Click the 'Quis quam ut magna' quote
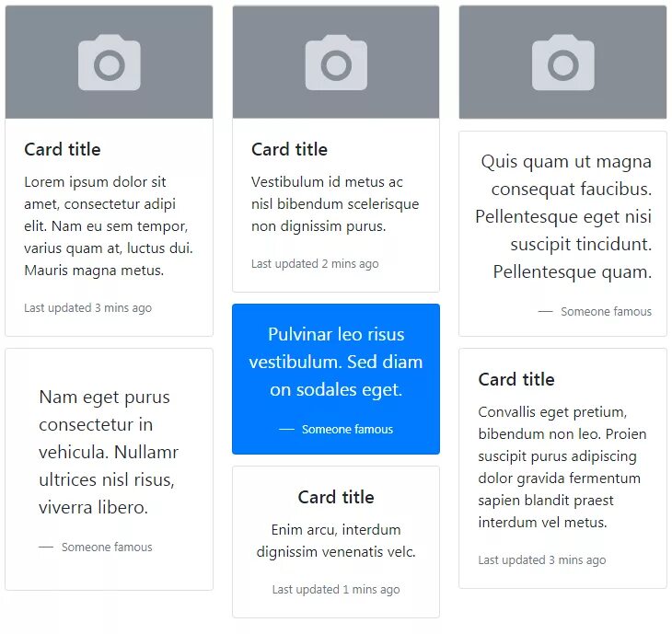The image size is (672, 634). [x=563, y=216]
